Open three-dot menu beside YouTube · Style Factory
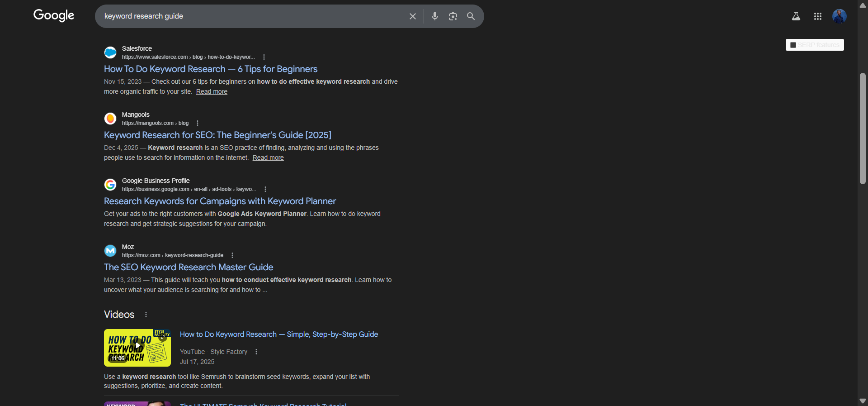This screenshot has width=868, height=406. 256,352
